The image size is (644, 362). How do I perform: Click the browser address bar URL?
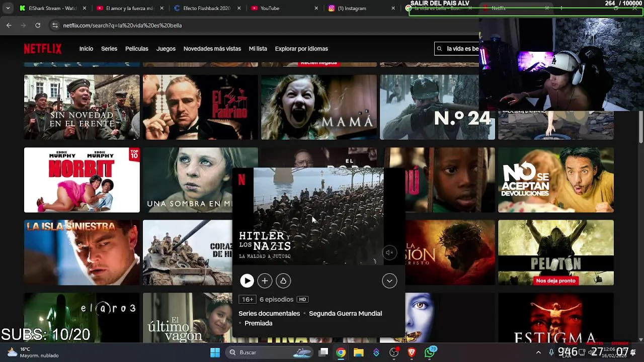[x=122, y=25]
